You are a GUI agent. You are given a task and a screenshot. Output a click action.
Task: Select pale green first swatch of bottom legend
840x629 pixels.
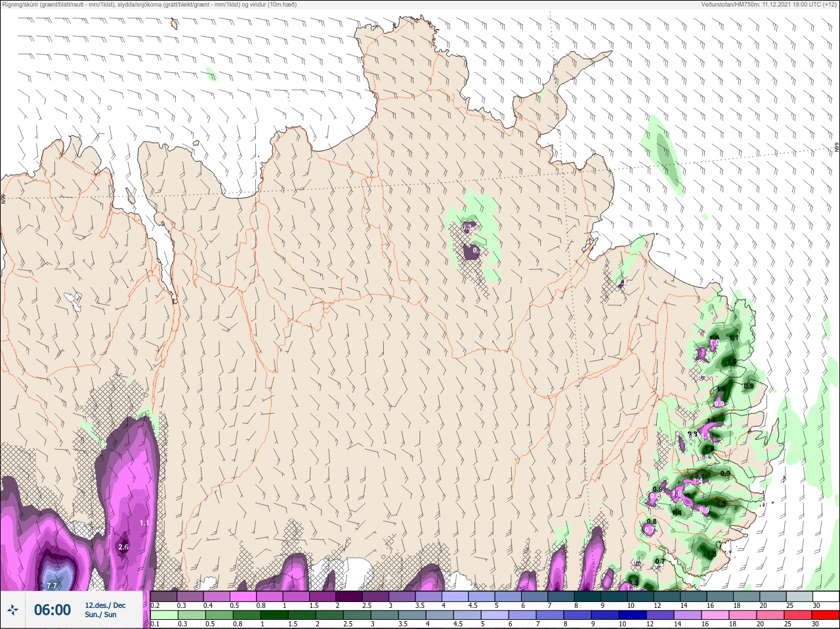click(x=163, y=615)
